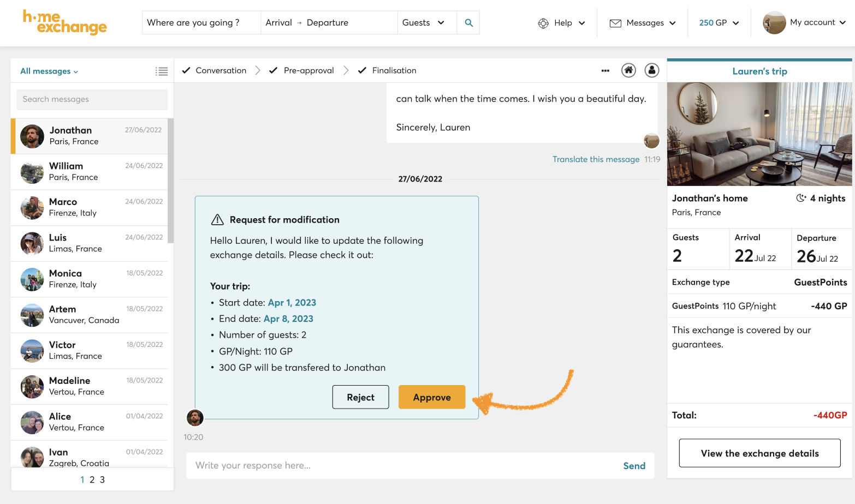Go to messages page 3
Image resolution: width=855 pixels, height=504 pixels.
tap(102, 480)
